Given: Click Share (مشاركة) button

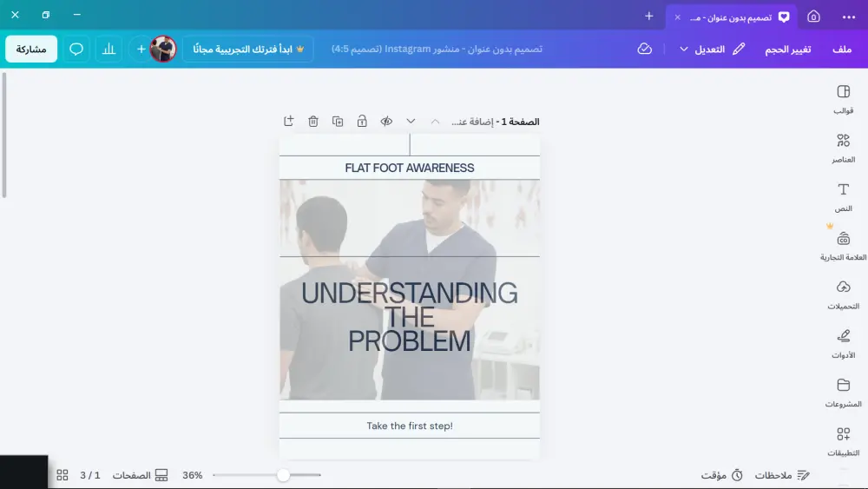Looking at the screenshot, I should click(x=31, y=49).
